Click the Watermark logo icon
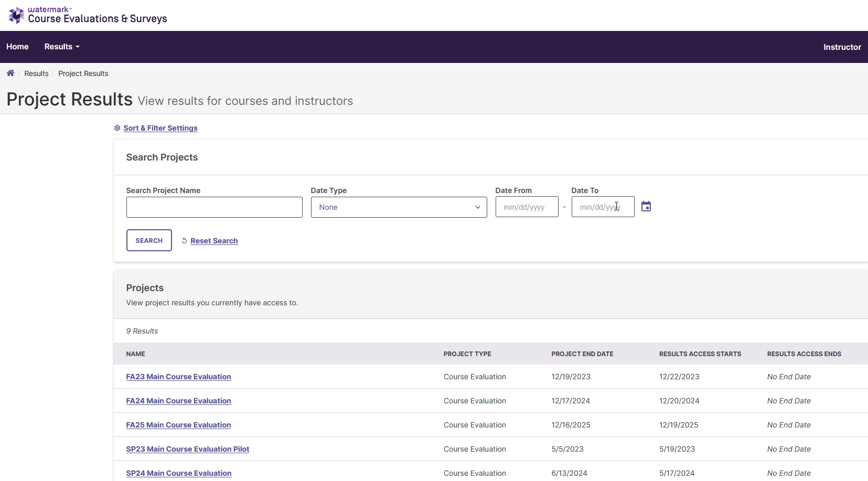The height and width of the screenshot is (481, 868). tap(16, 15)
